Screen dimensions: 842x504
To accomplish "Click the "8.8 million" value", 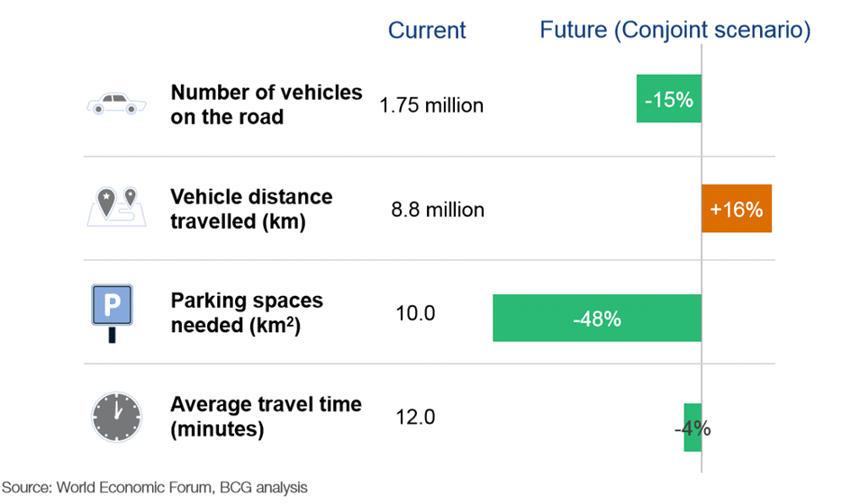I will (438, 210).
